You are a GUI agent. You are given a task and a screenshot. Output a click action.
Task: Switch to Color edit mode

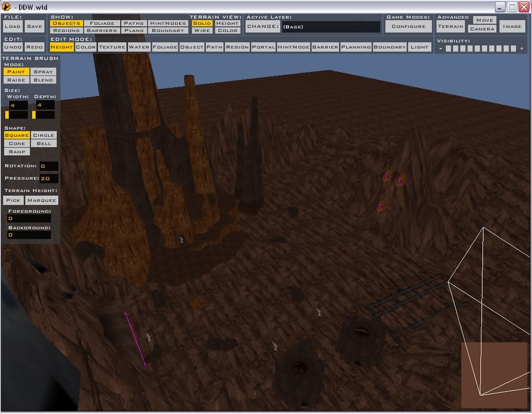coord(86,47)
